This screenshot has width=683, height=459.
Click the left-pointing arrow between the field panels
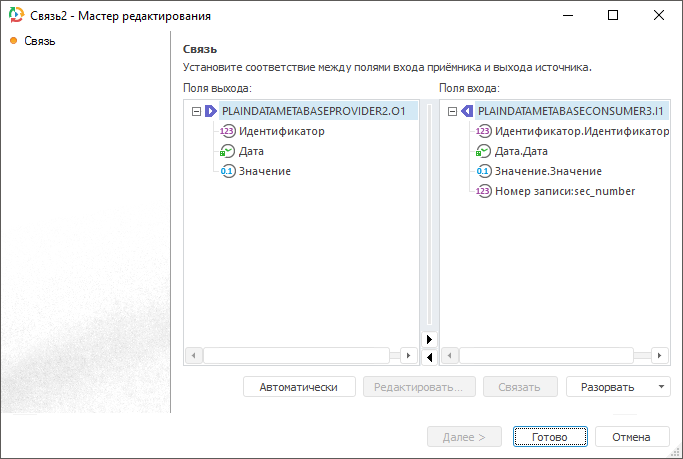429,355
